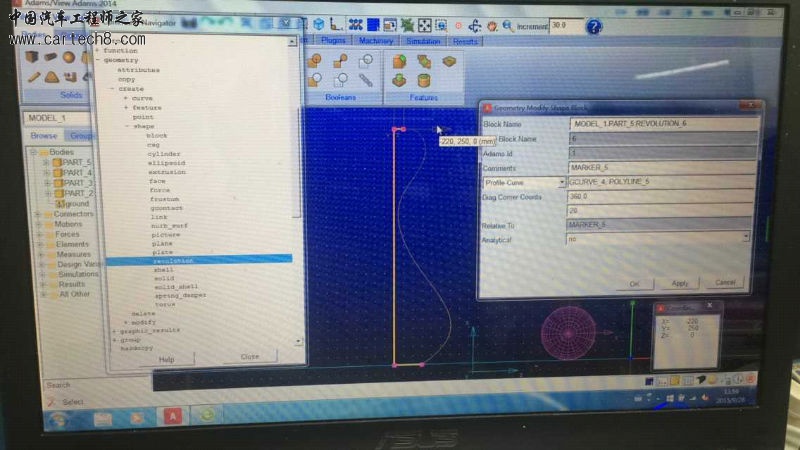Click the Boolean cut solid icon
Screen dimensions: 800x450
[x=315, y=80]
